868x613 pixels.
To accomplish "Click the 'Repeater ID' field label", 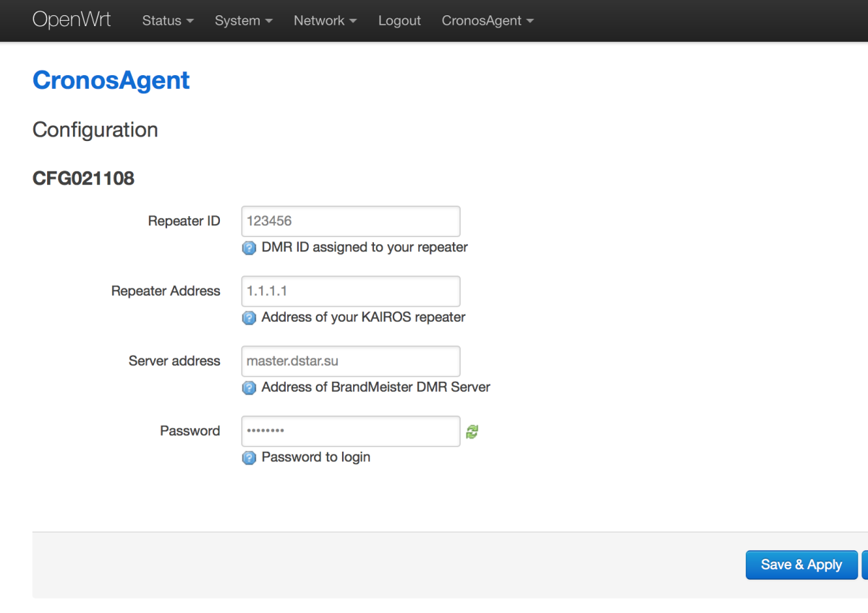I will 184,221.
